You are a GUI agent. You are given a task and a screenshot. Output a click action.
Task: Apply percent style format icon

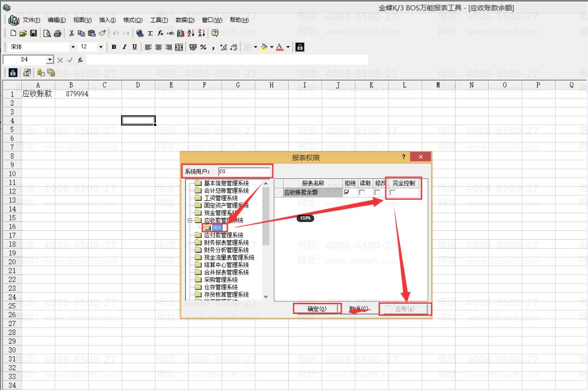click(x=203, y=47)
